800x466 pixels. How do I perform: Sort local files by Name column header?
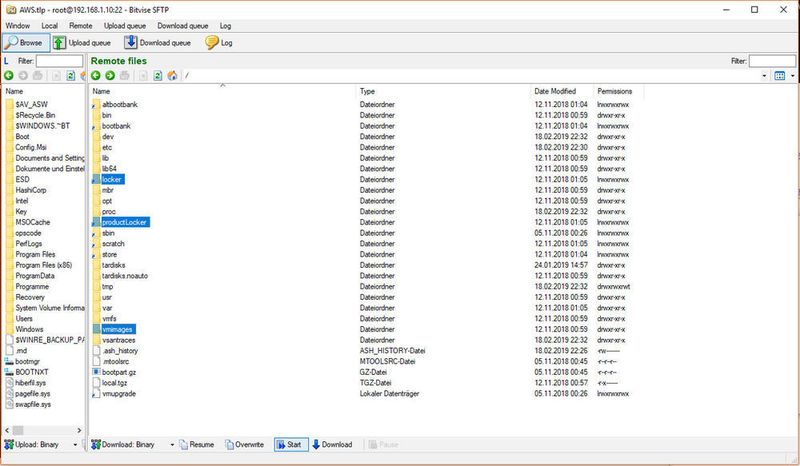click(43, 91)
